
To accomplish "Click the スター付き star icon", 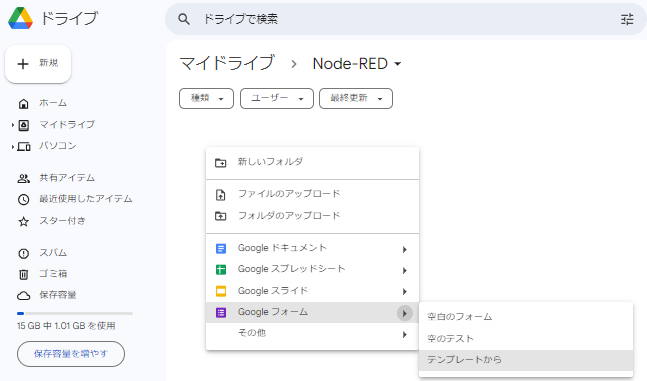I will [24, 222].
